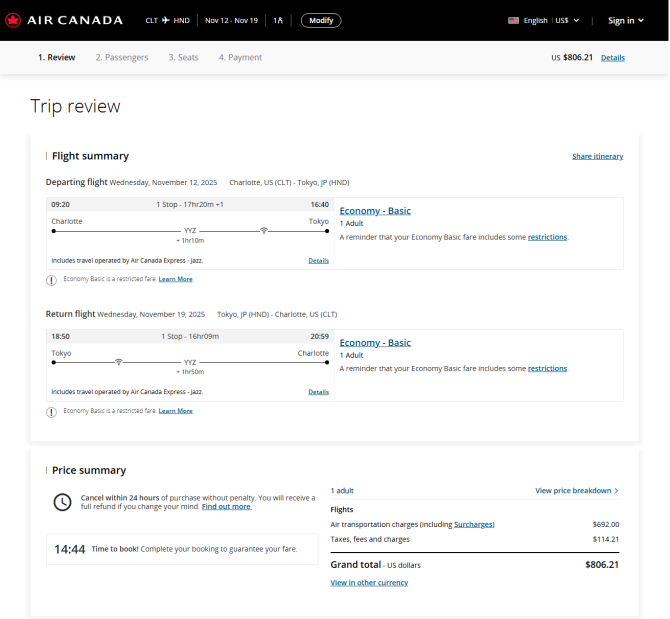Image resolution: width=670 pixels, height=619 pixels.
Task: Click the Wi-Fi icon on departing flight line
Action: [x=264, y=231]
